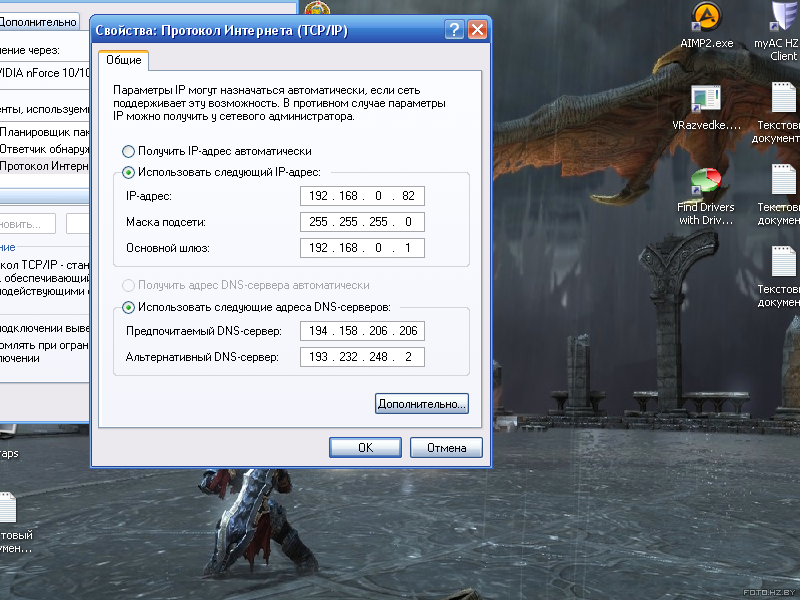Click the Основной шлюз field showing 192.168.0.1

362,248
